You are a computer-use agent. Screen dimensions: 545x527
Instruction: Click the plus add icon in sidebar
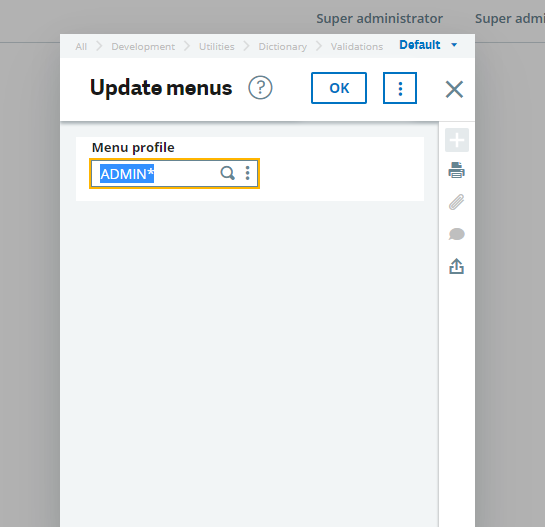coord(457,140)
